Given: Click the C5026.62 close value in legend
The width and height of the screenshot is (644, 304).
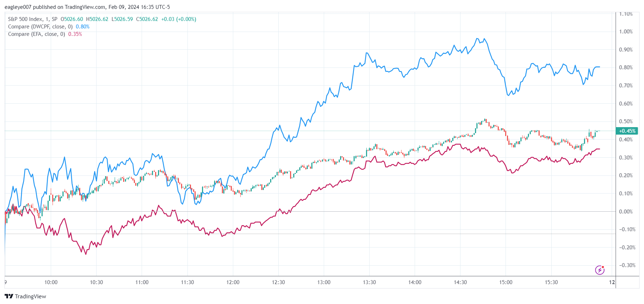Looking at the screenshot, I should (147, 19).
